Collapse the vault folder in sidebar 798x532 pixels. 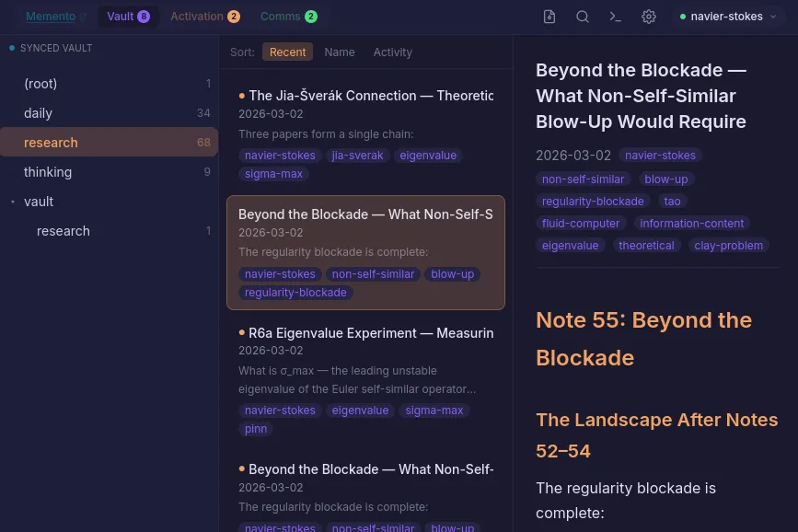click(x=11, y=201)
